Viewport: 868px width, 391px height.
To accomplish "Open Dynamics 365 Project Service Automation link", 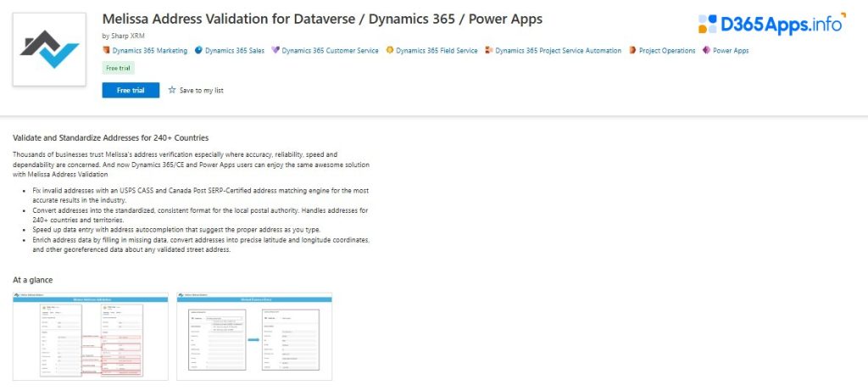I will [x=558, y=50].
